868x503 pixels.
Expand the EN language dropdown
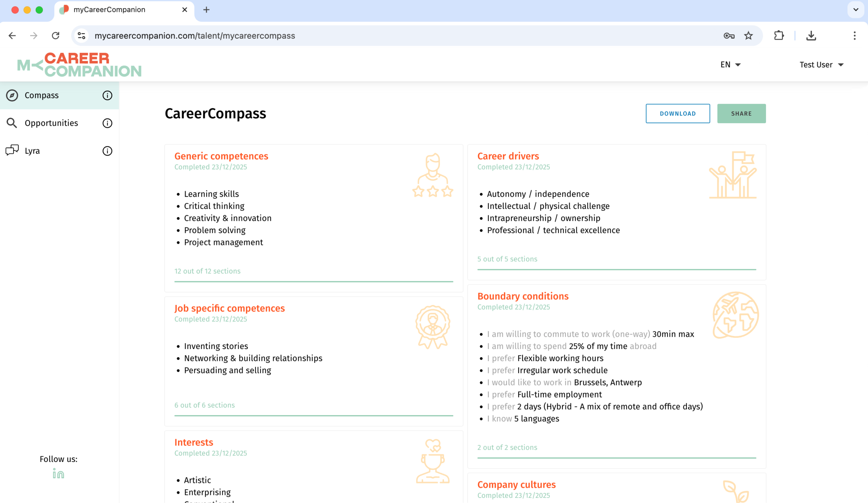click(x=730, y=65)
